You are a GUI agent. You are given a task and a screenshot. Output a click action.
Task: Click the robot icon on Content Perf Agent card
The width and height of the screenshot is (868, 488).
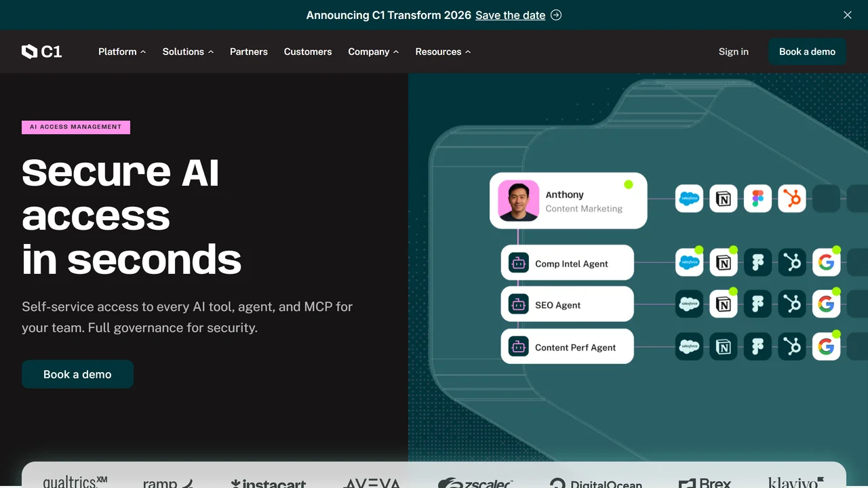(519, 347)
